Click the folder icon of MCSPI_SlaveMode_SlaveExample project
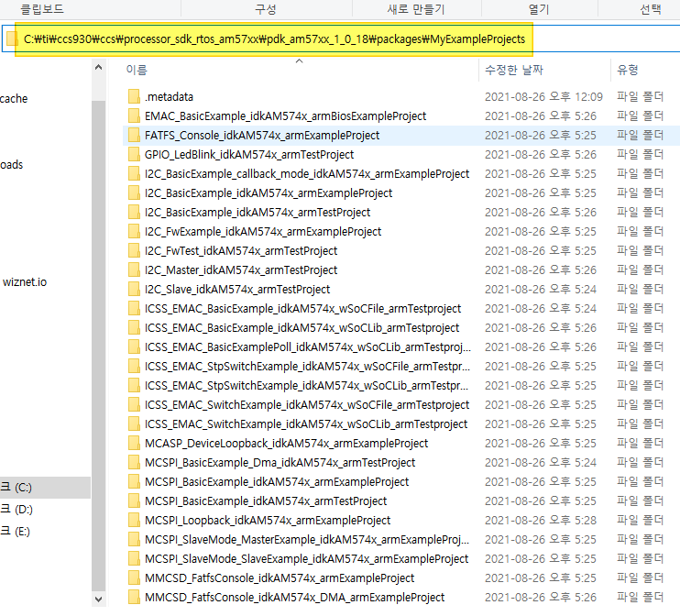 tap(134, 558)
